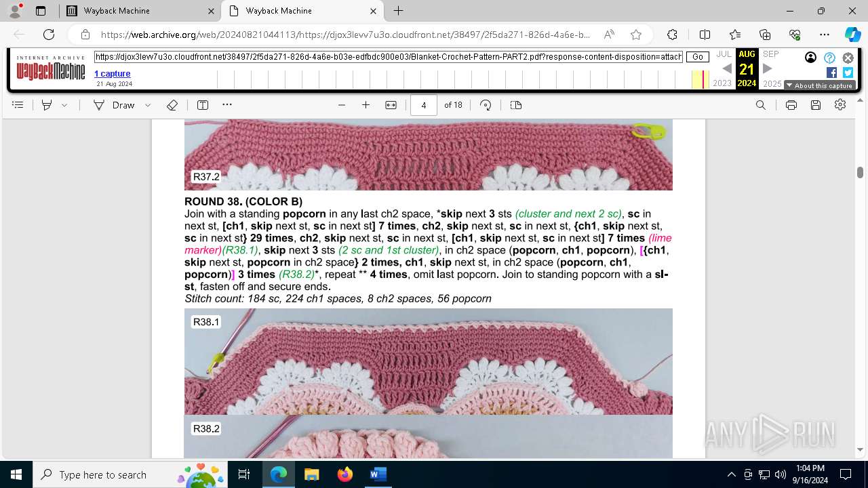Expand the highlight color options arrow
Image resolution: width=868 pixels, height=488 pixels.
tap(64, 105)
